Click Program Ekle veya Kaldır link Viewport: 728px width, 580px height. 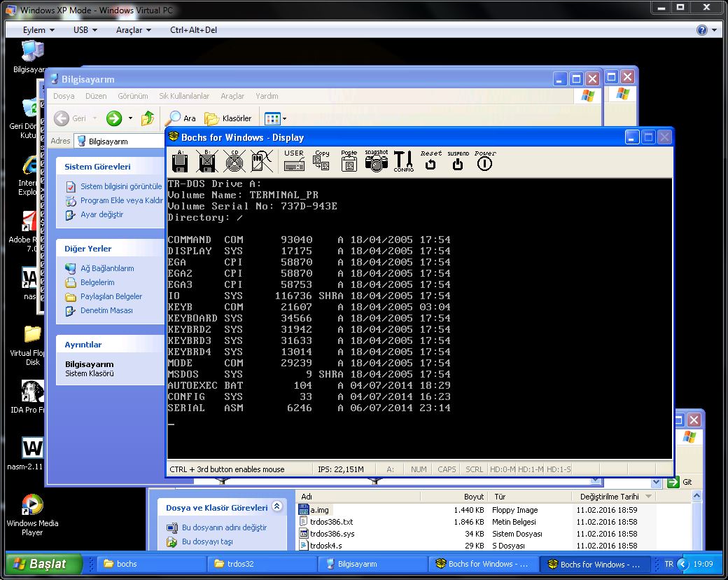coord(122,200)
